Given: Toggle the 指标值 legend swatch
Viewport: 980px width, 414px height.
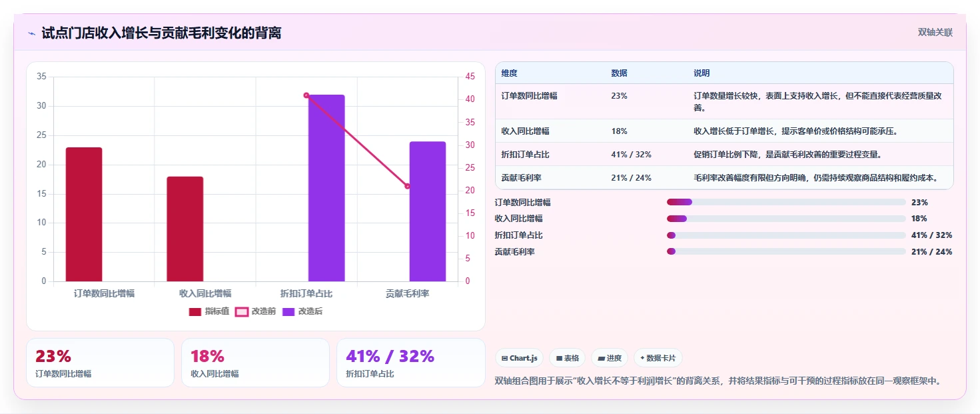Looking at the screenshot, I should pos(195,311).
